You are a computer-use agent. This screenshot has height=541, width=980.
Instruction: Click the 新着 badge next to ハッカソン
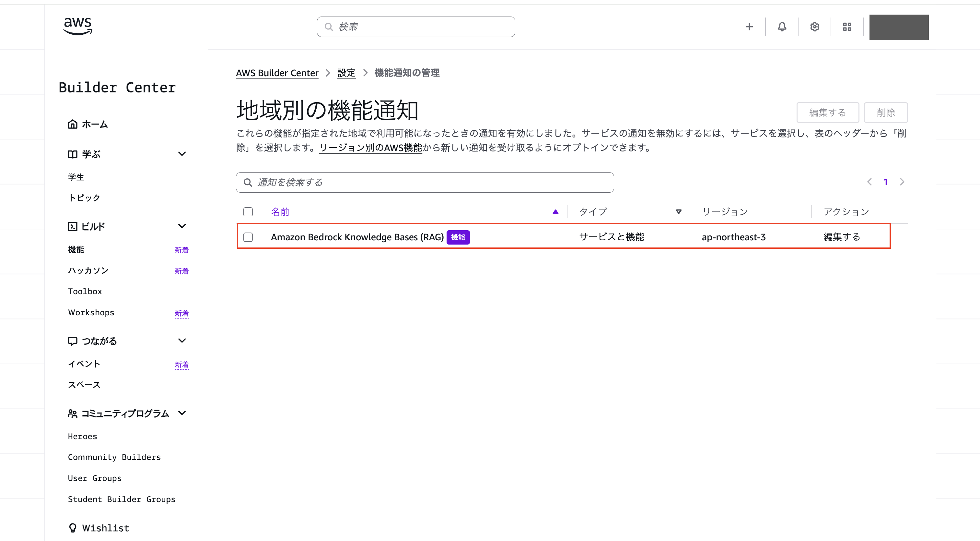point(182,271)
